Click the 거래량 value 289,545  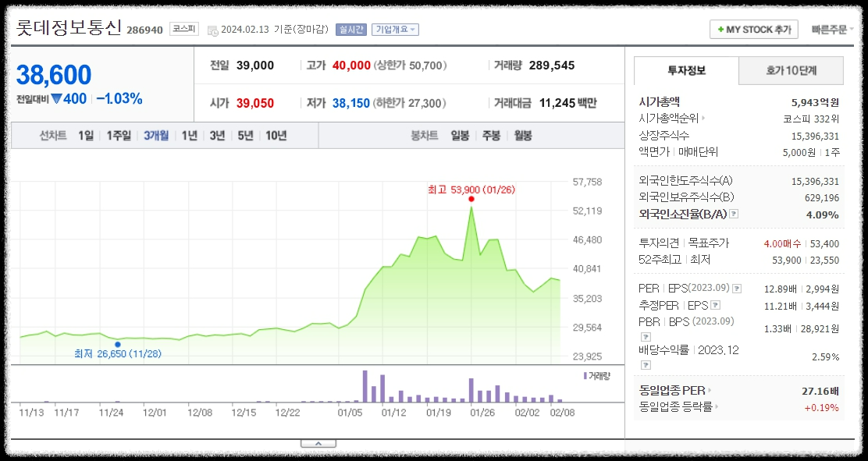click(x=552, y=66)
